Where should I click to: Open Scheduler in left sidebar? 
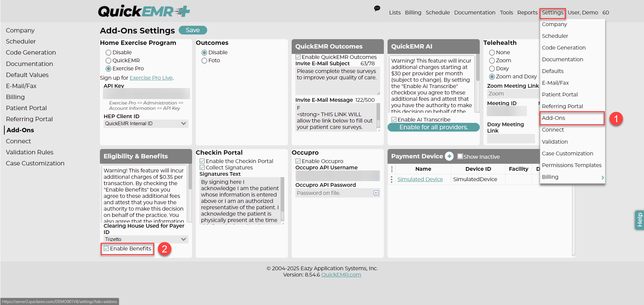point(21,42)
